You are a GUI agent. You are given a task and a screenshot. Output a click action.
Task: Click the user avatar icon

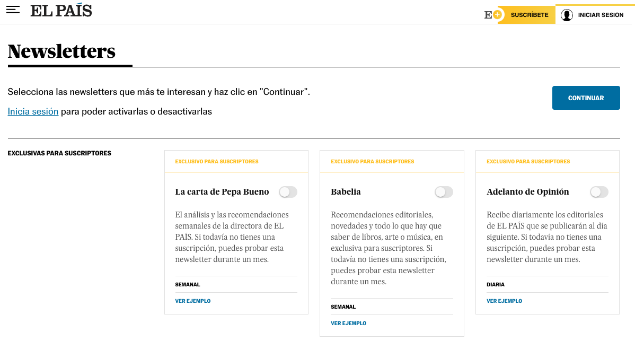pyautogui.click(x=567, y=15)
